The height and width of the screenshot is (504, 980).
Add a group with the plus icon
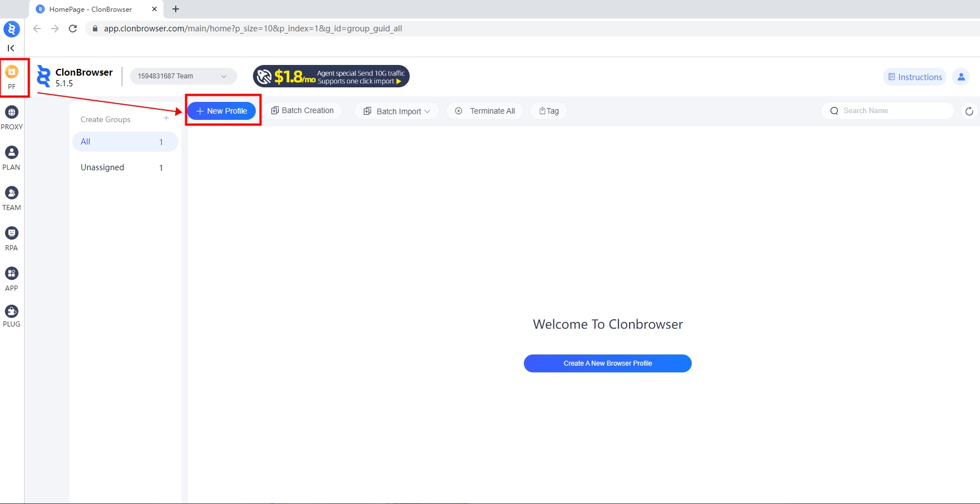166,118
